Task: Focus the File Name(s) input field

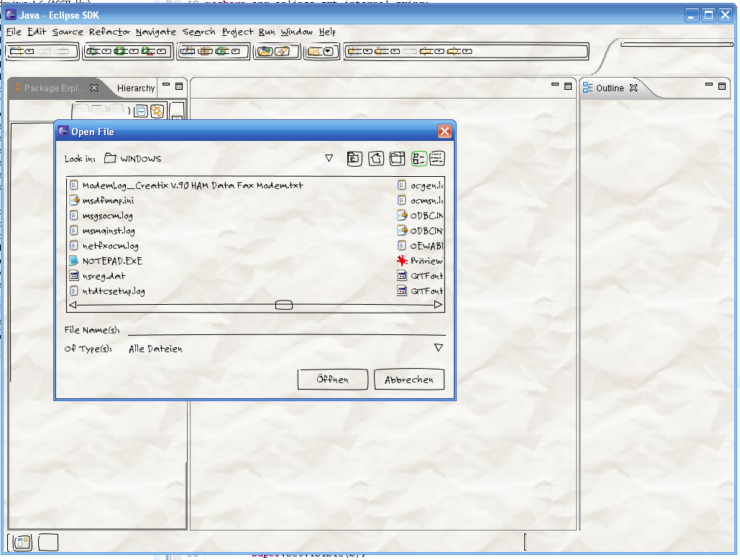Action: [x=286, y=329]
